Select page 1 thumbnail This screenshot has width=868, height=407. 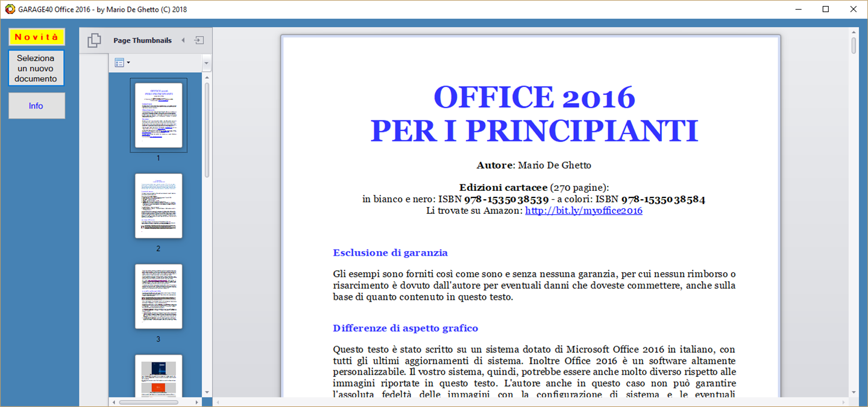(x=159, y=115)
